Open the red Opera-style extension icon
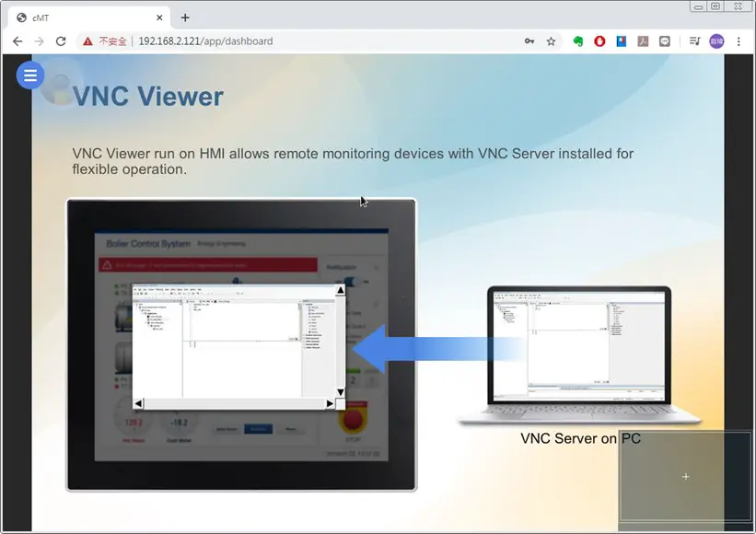Image resolution: width=756 pixels, height=534 pixels. point(599,41)
